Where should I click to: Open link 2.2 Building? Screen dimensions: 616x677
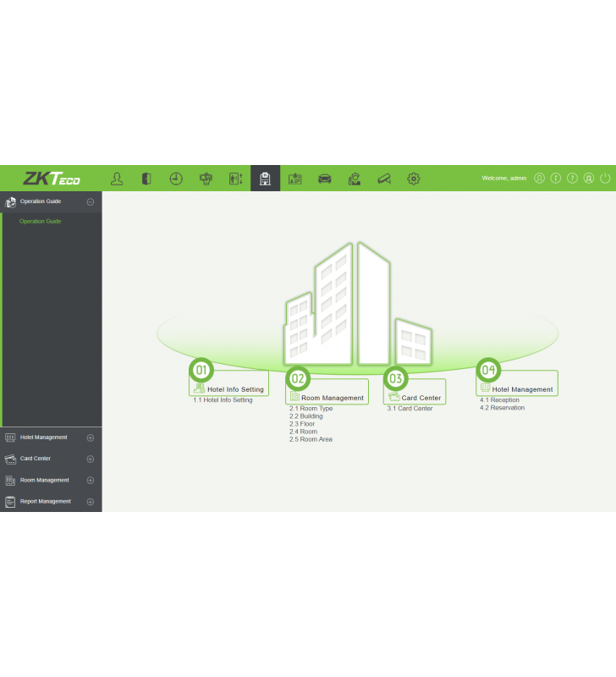(306, 416)
